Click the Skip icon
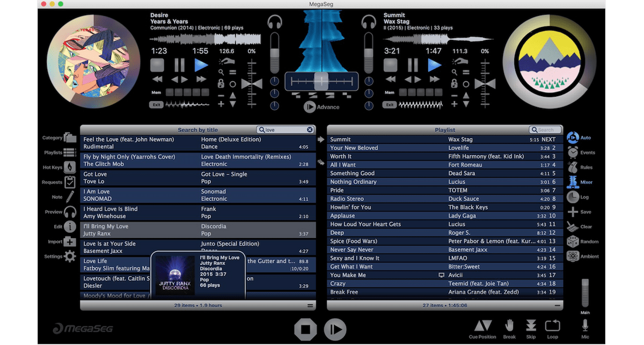 tap(531, 325)
